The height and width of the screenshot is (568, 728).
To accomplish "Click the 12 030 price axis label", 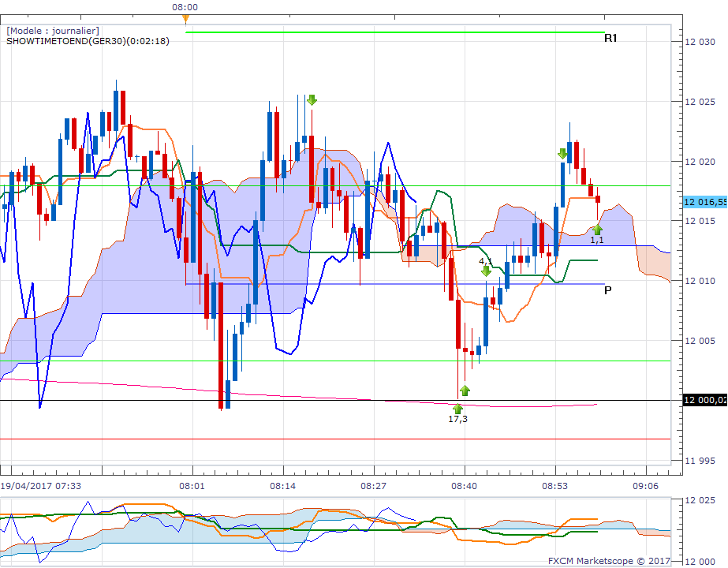I will pyautogui.click(x=700, y=42).
